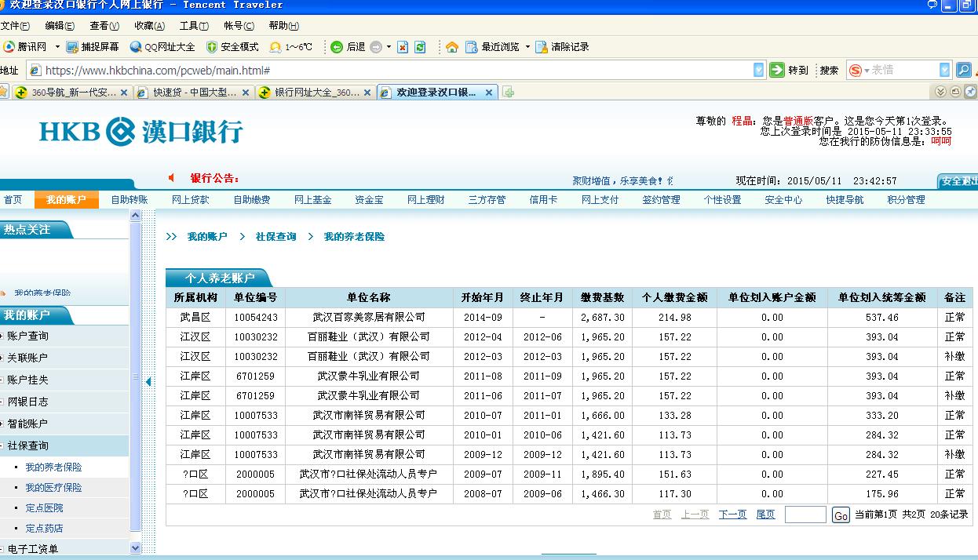Viewport: 978px width, 560px height.
Task: Click the magnifier search icon
Action: 964,70
